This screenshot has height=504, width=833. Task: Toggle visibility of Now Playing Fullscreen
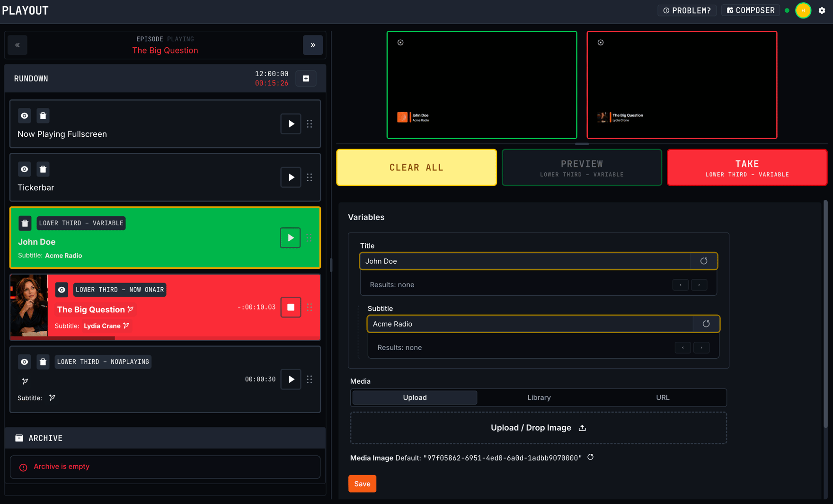click(25, 116)
